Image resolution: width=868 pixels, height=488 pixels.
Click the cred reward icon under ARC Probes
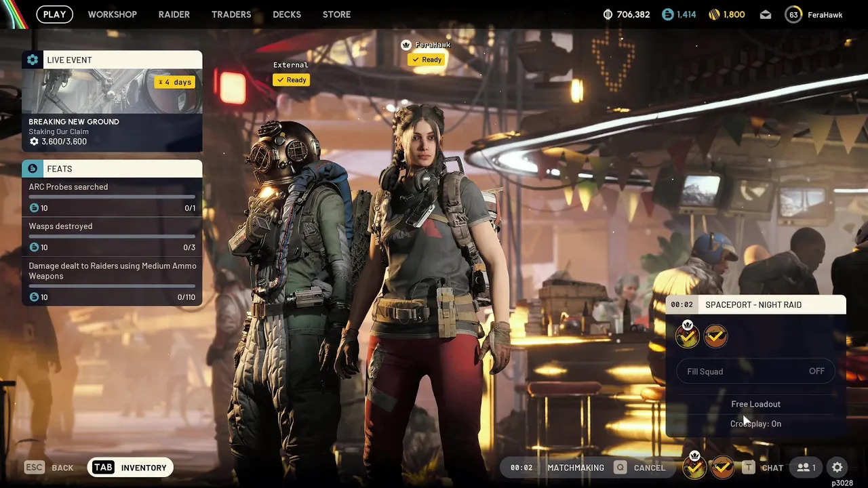pos(34,208)
